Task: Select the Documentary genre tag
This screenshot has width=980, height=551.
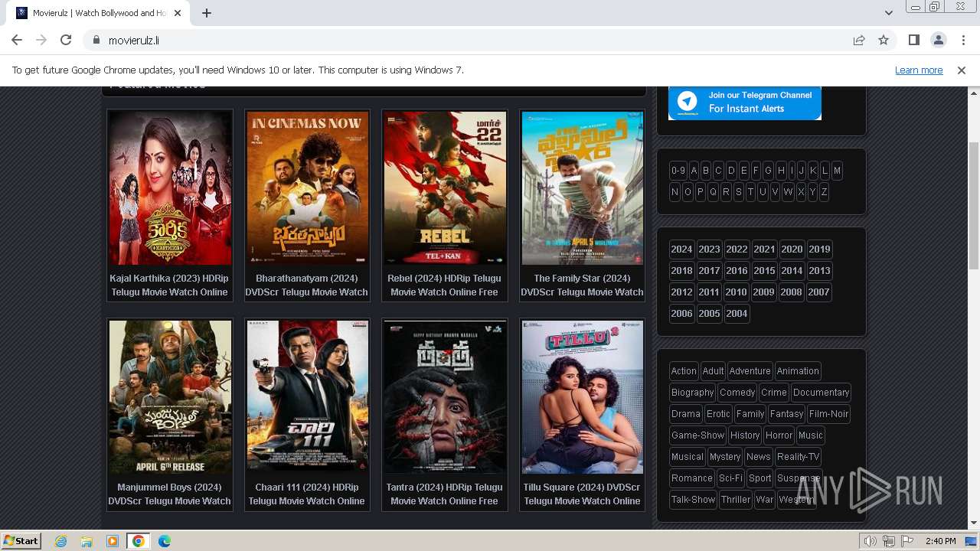Action: click(x=821, y=393)
